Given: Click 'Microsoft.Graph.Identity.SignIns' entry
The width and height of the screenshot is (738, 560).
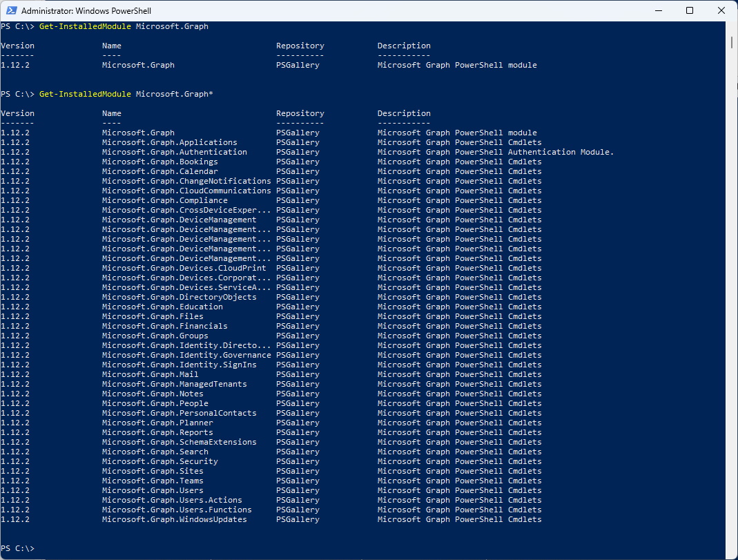Looking at the screenshot, I should click(179, 365).
